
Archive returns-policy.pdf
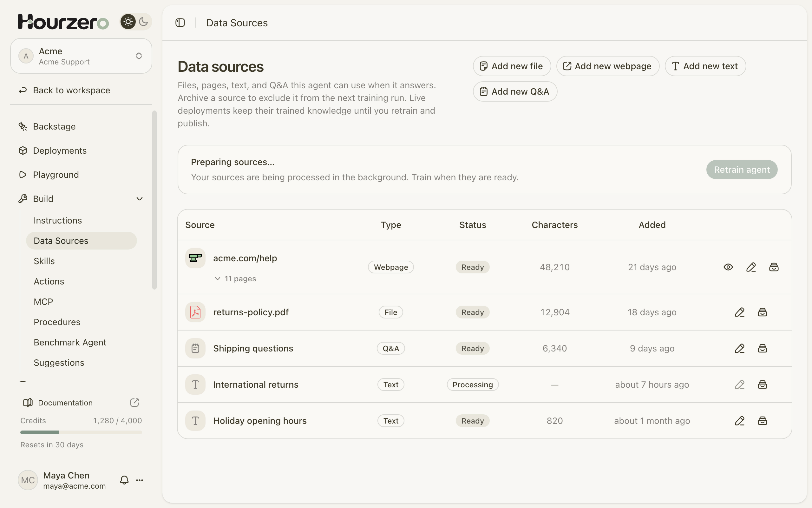(762, 312)
